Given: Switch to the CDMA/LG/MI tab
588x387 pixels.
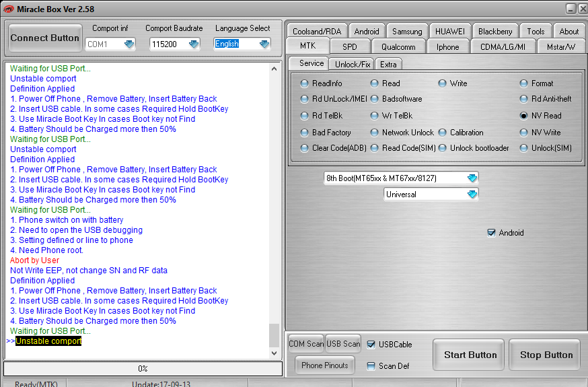Looking at the screenshot, I should point(503,46).
